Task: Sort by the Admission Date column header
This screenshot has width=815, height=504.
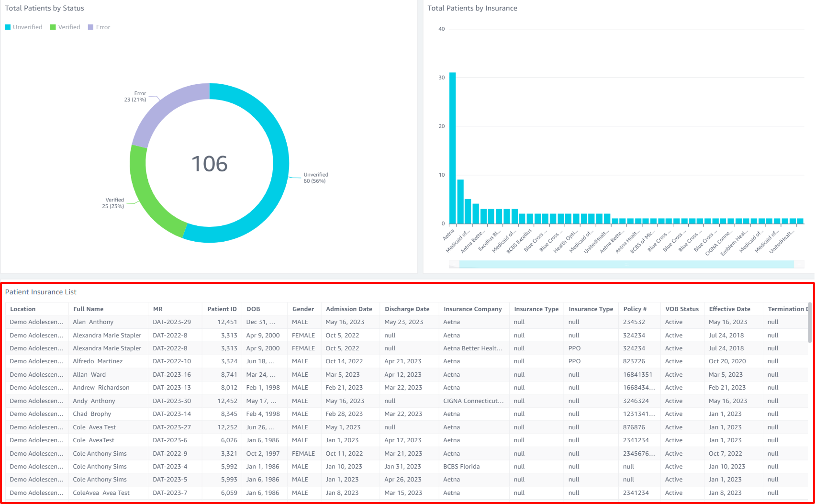Action: click(349, 309)
